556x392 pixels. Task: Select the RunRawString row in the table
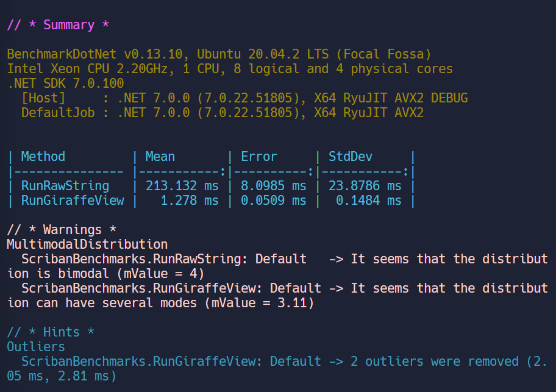coord(65,186)
